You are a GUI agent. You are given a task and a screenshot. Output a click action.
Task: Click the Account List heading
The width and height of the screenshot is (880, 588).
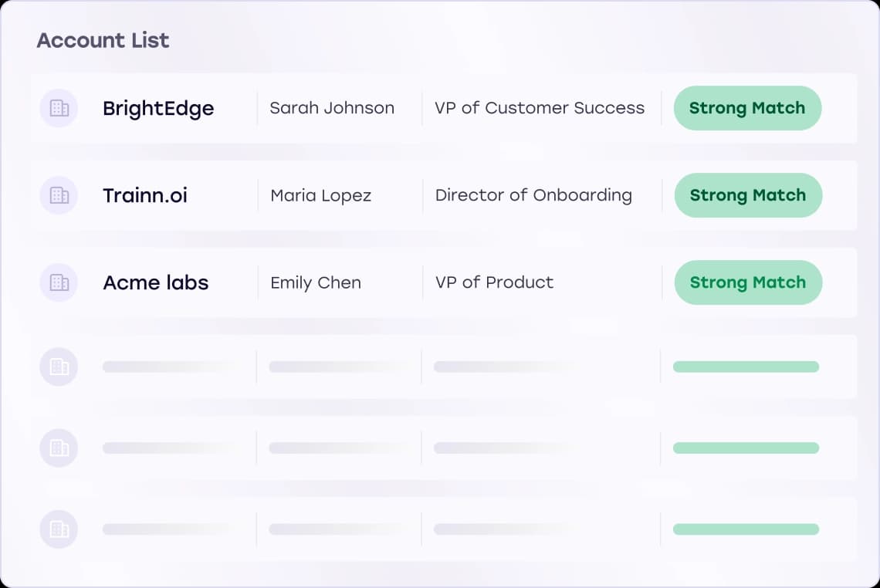103,40
